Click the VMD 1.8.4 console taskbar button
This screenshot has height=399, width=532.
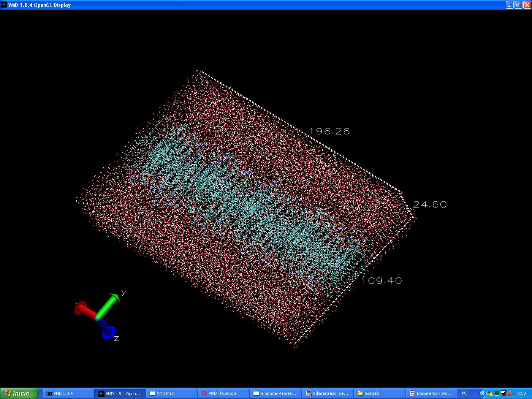[68, 393]
